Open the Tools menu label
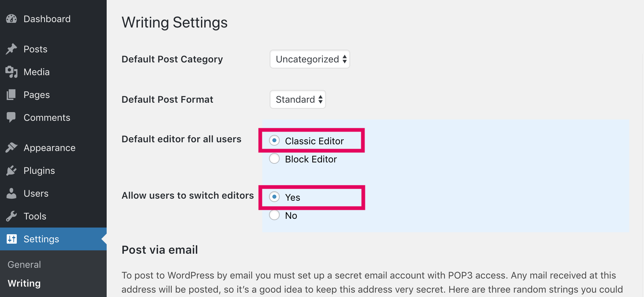 35,216
